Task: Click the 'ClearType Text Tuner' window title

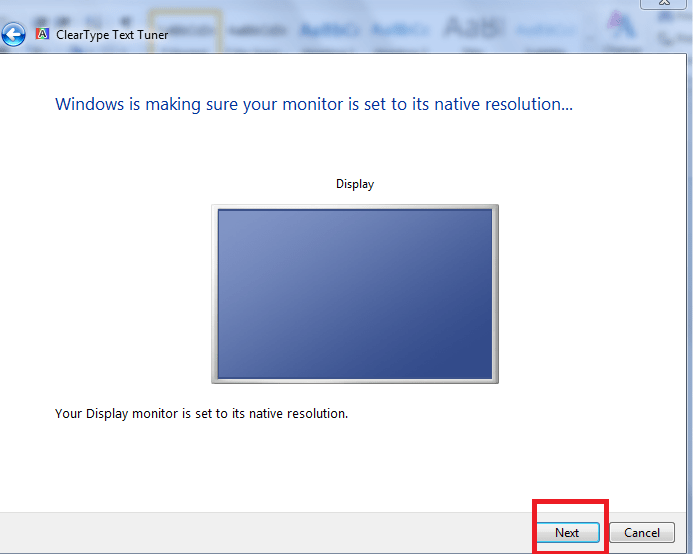Action: tap(112, 35)
